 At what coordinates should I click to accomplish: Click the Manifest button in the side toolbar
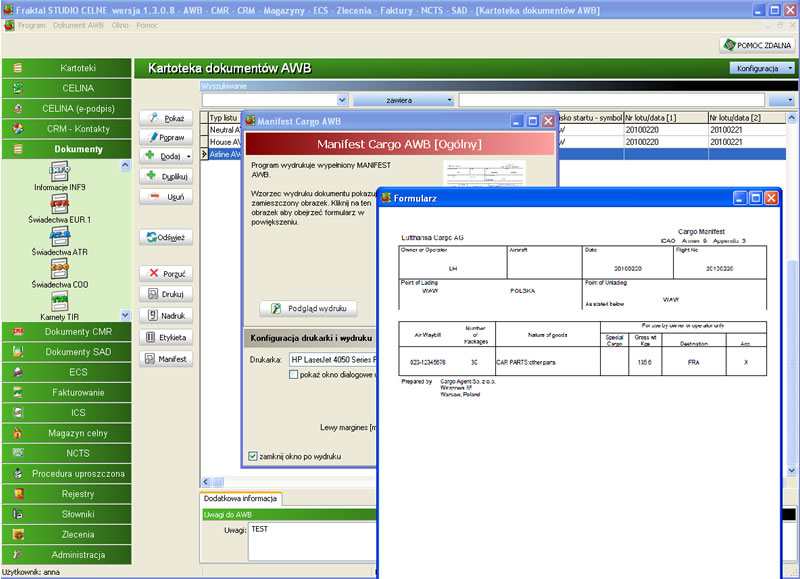[x=166, y=359]
